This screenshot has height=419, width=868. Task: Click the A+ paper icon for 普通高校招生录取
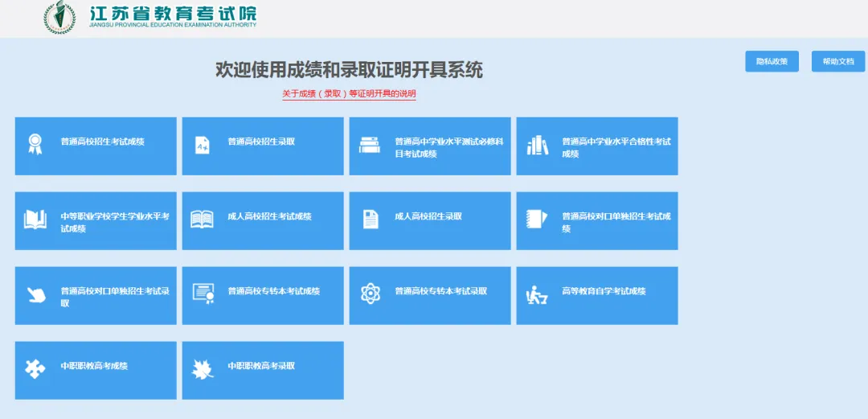(x=202, y=145)
